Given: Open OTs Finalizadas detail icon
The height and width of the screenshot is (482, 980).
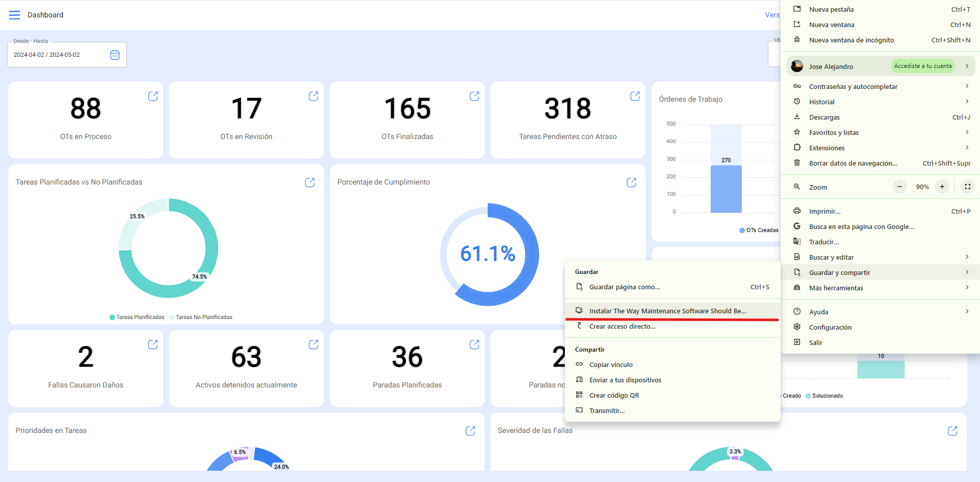Looking at the screenshot, I should click(474, 96).
